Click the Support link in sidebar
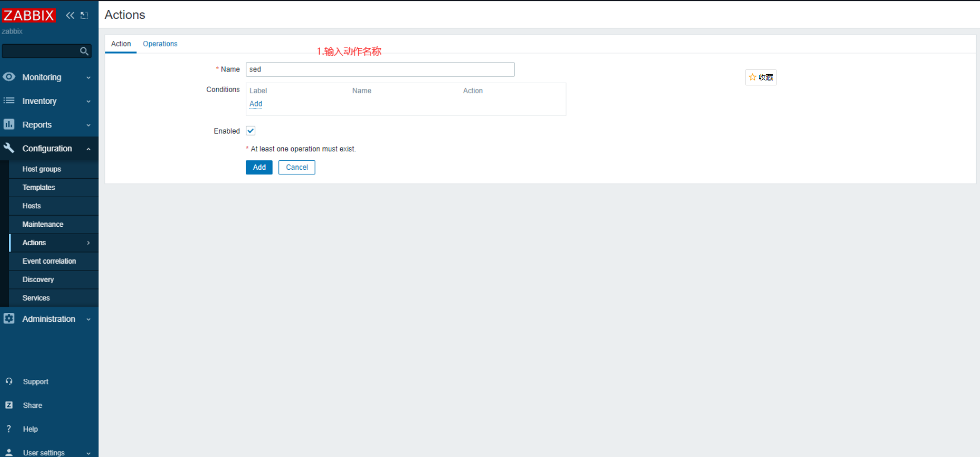The image size is (980, 457). (36, 382)
